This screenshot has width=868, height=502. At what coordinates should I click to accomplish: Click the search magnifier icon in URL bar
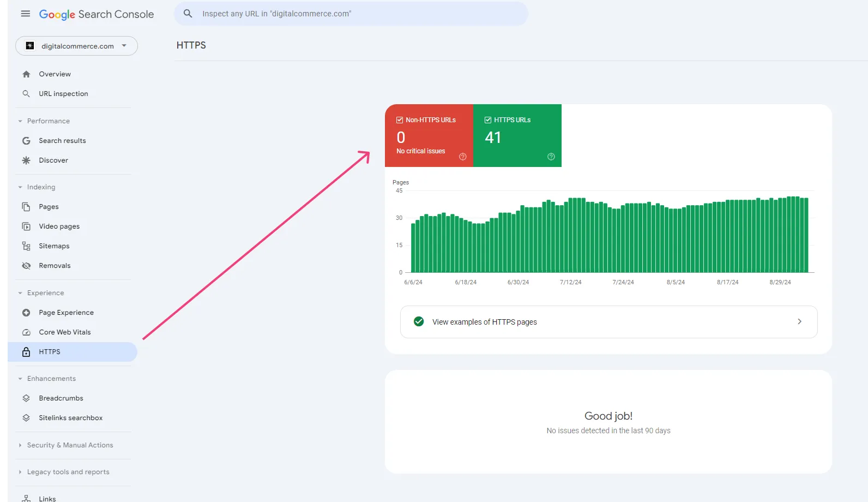pos(188,14)
